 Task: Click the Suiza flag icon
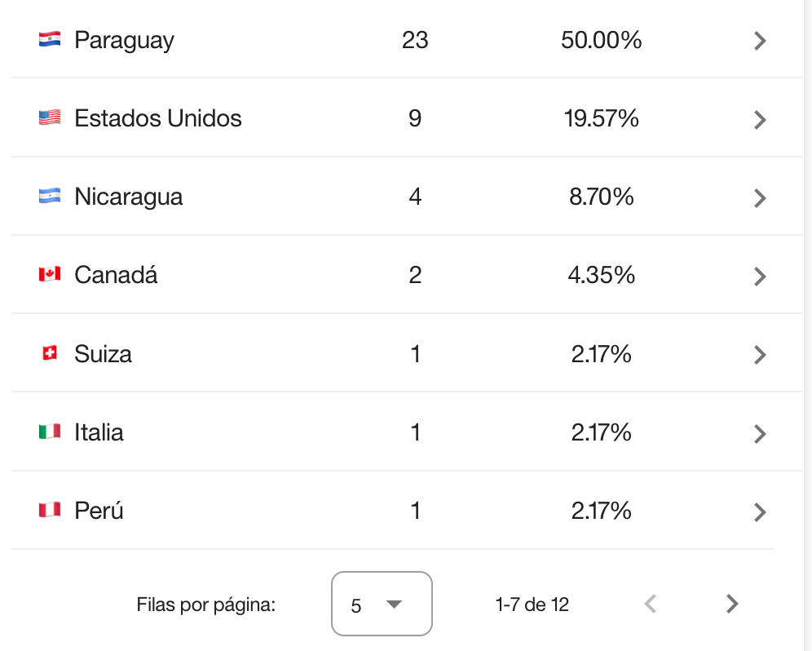(50, 354)
